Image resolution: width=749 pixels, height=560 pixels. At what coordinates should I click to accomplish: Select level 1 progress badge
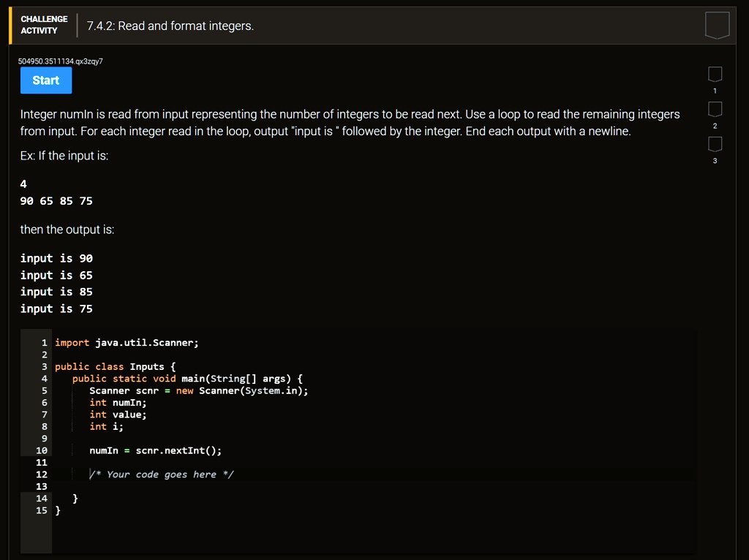(x=715, y=75)
